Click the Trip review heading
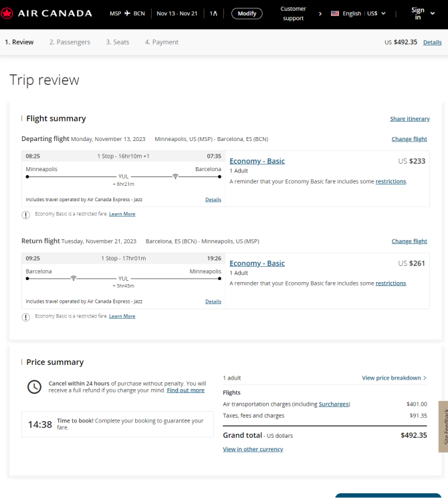This screenshot has height=498, width=448. tap(45, 80)
